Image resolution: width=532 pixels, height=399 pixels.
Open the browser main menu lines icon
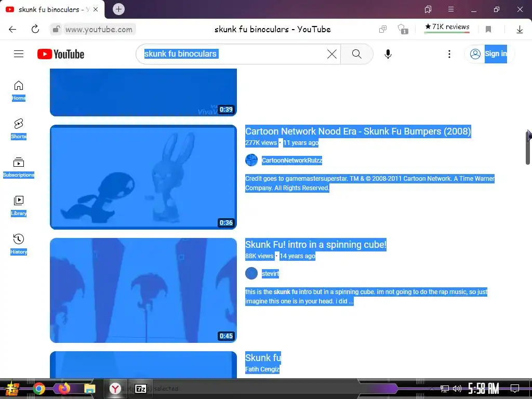click(451, 9)
